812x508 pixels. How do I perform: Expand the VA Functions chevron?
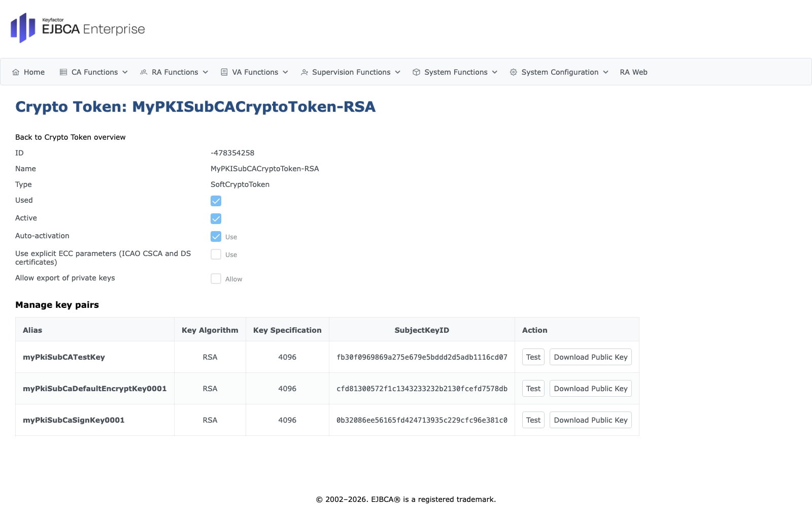(x=285, y=72)
